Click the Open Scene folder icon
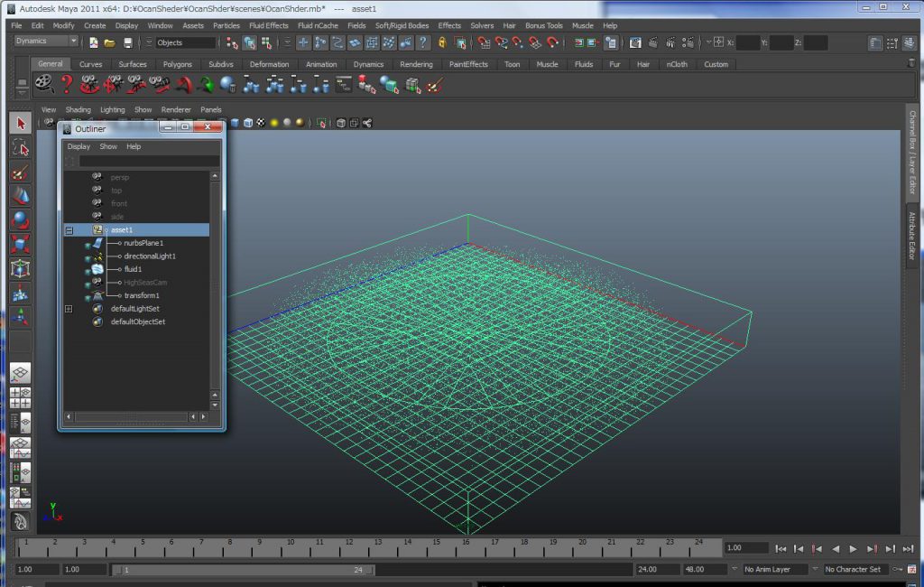 [x=109, y=42]
